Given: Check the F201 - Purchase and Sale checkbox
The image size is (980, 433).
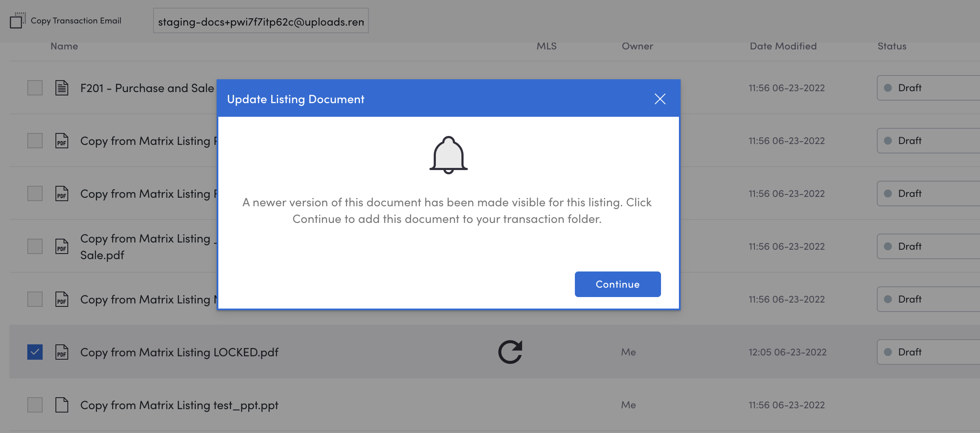Looking at the screenshot, I should point(35,88).
